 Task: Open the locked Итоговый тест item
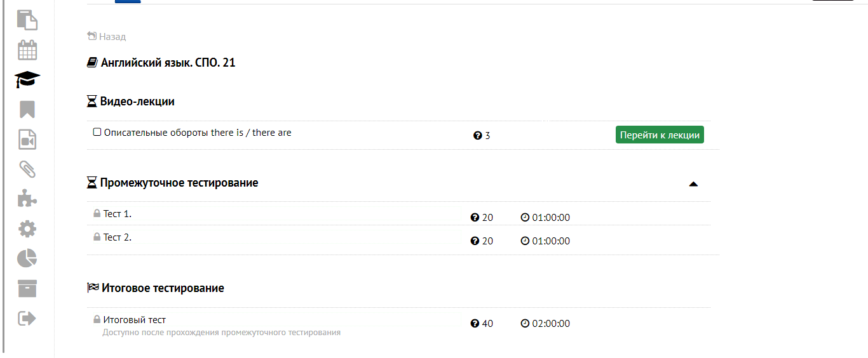(134, 320)
